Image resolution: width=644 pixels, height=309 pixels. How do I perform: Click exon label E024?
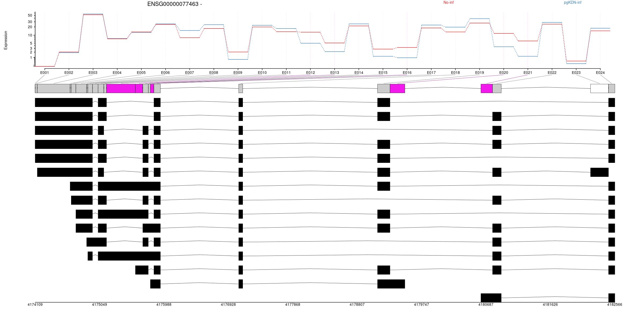pos(600,73)
